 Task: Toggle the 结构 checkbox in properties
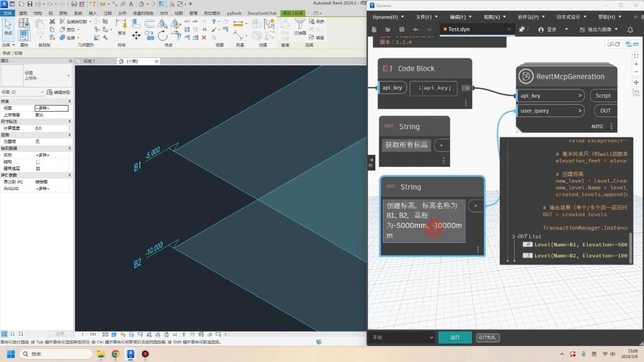(38, 162)
